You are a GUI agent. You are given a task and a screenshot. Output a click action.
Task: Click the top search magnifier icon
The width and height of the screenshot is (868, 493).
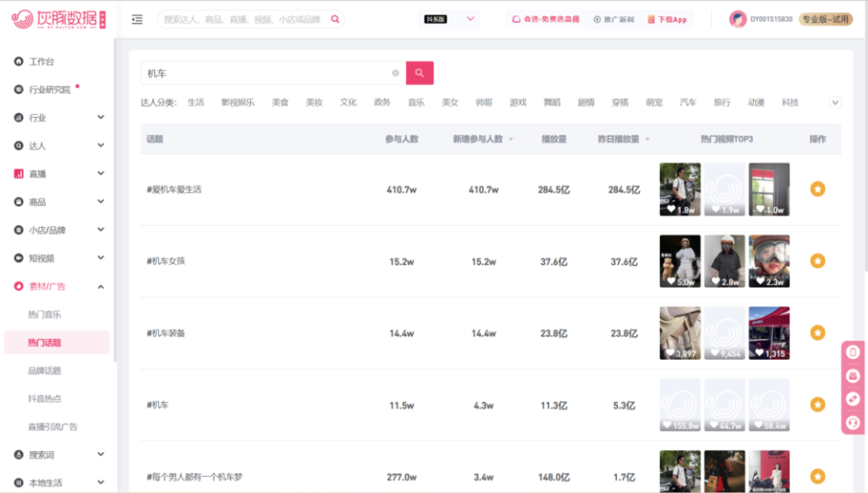335,18
